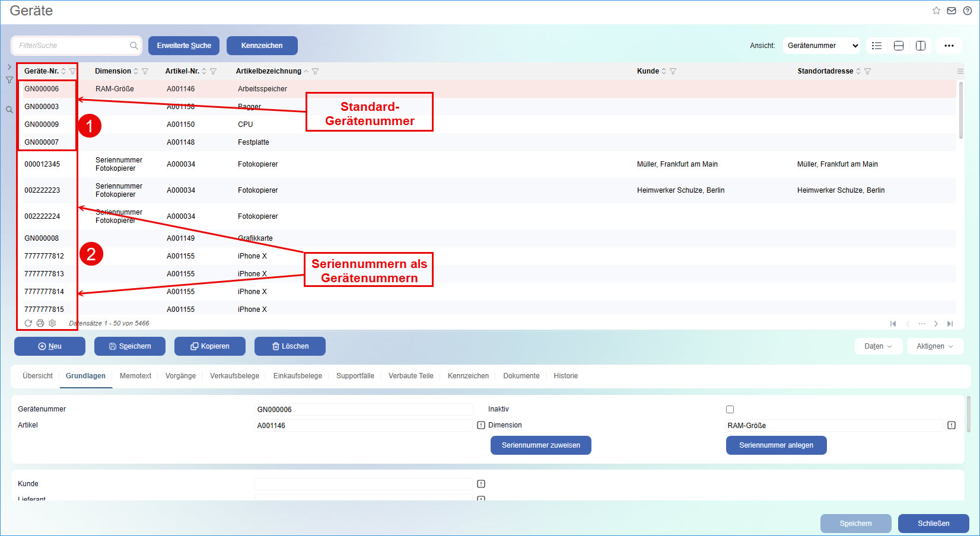Print the device list using the printer icon
Viewport: 980px width, 536px height.
click(x=40, y=323)
